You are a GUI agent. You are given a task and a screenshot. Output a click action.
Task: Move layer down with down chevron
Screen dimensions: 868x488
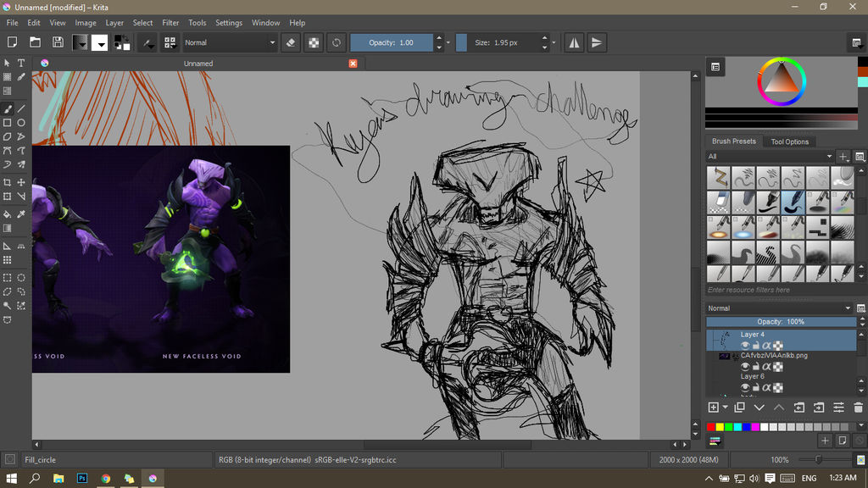pyautogui.click(x=759, y=408)
